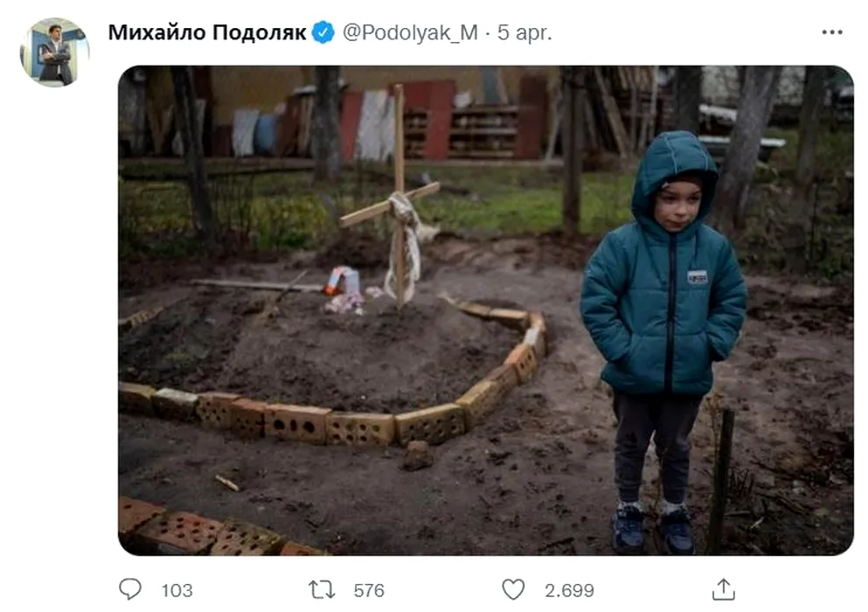Open the attached photo full size

(x=485, y=310)
